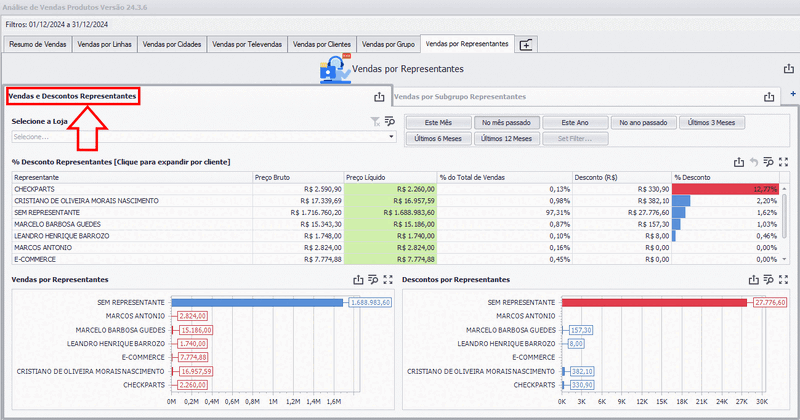The image size is (800, 420).
Task: Open filter inspector for % Desconto grid
Action: (x=768, y=162)
